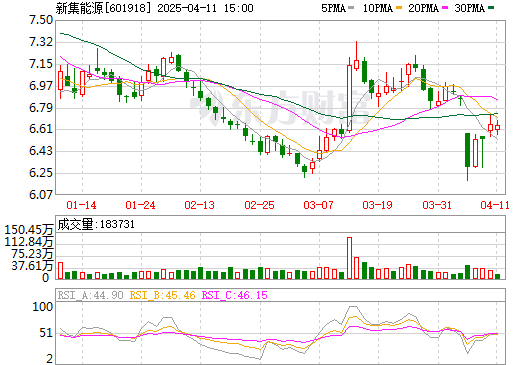Click the 150.45万 volume axis label
The height and width of the screenshot is (365, 520).
(x=29, y=230)
